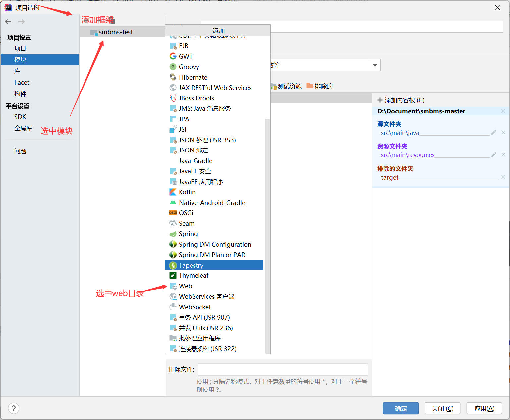Add the EJB framework
510x420 pixels.
coord(214,46)
